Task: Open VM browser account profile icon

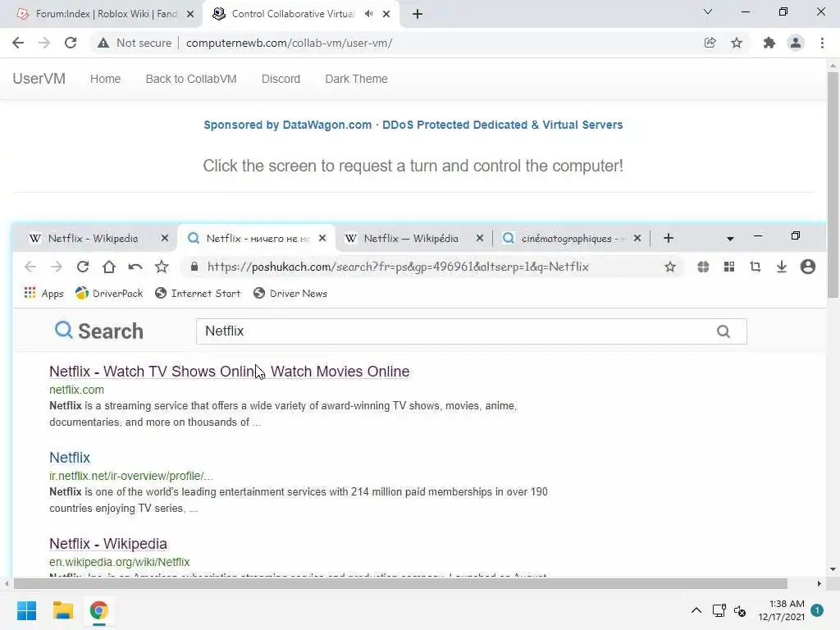Action: tap(808, 267)
